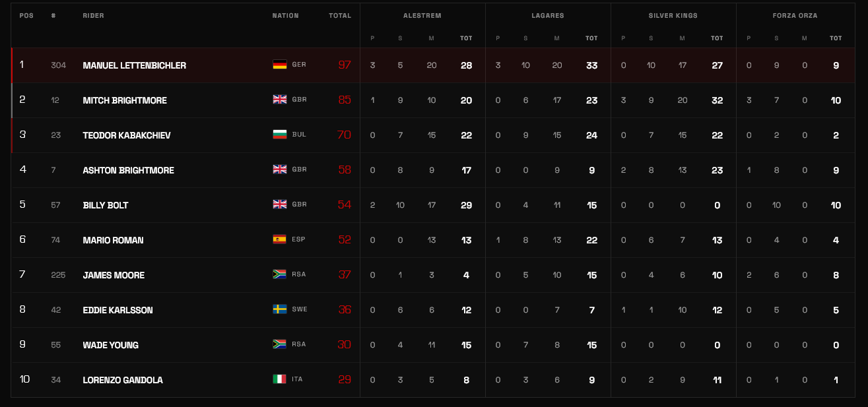Click the Italian flag for Lorenzo Gandola
The height and width of the screenshot is (407, 868).
tap(279, 379)
